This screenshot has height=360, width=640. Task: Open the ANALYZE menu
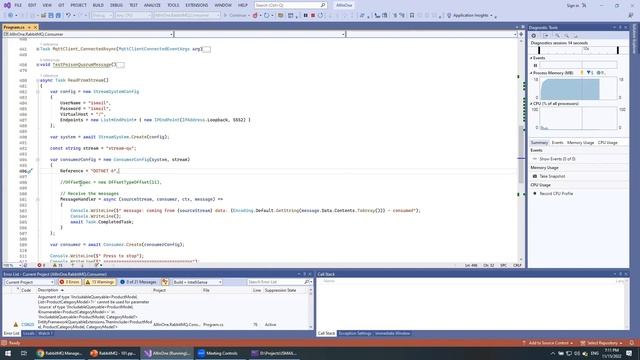152,5
